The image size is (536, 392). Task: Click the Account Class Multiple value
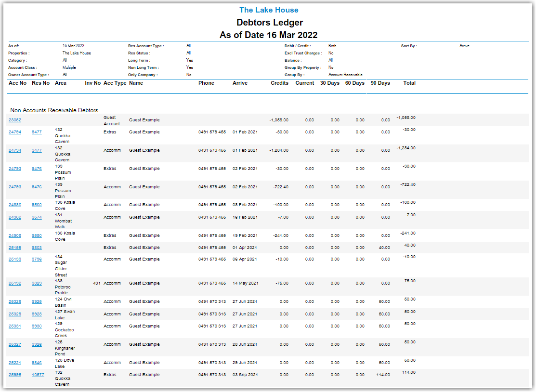tap(69, 68)
